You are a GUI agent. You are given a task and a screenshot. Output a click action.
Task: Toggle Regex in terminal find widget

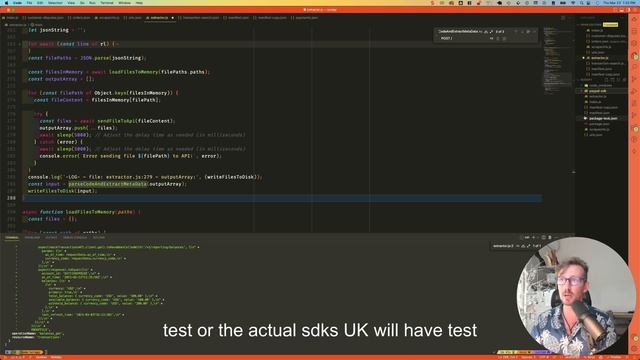pyautogui.click(x=529, y=246)
